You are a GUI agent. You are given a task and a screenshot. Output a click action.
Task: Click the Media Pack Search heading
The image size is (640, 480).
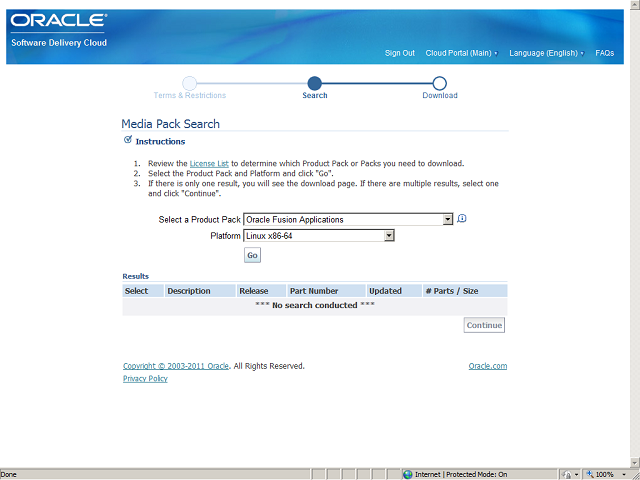[170, 124]
